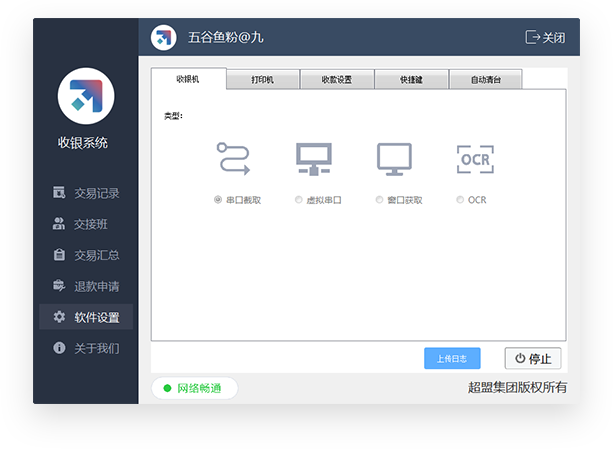This screenshot has height=449, width=613.
Task: Click the large OCR bracket icon
Action: click(475, 159)
